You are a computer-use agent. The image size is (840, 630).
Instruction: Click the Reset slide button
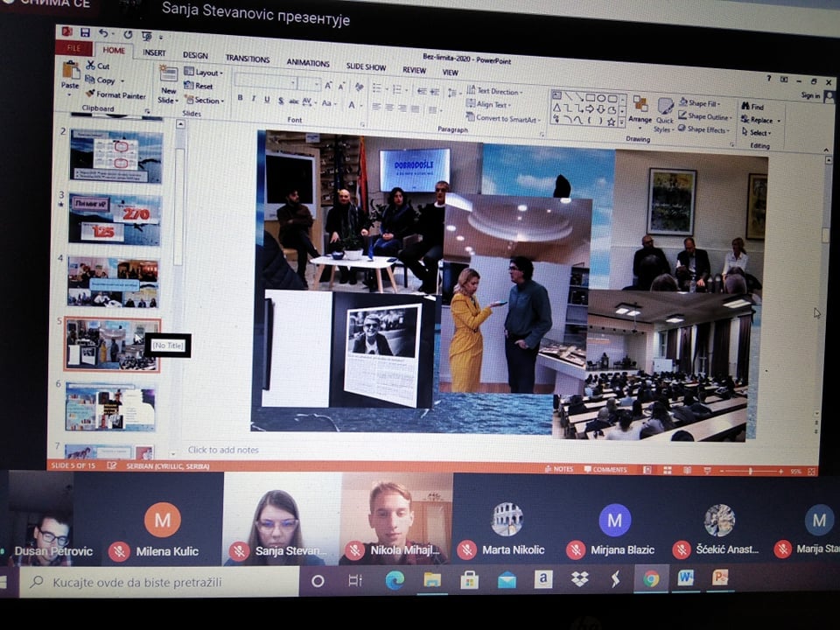(x=200, y=87)
